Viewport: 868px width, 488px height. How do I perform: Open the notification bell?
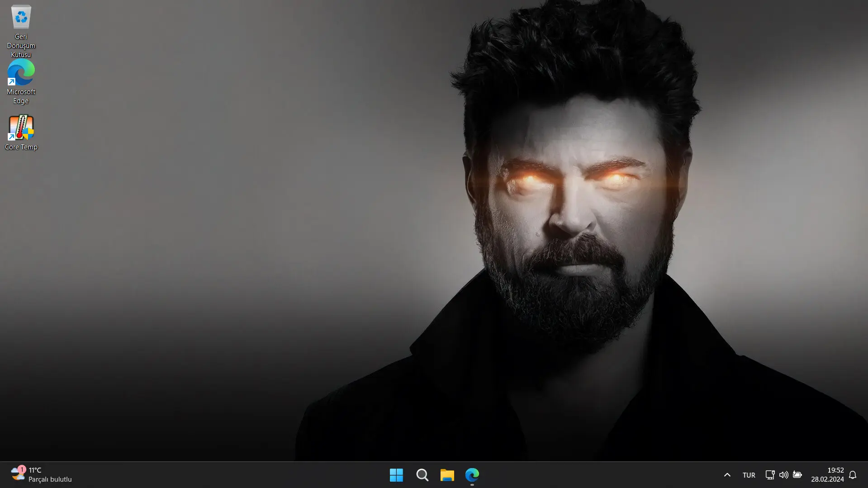[853, 475]
